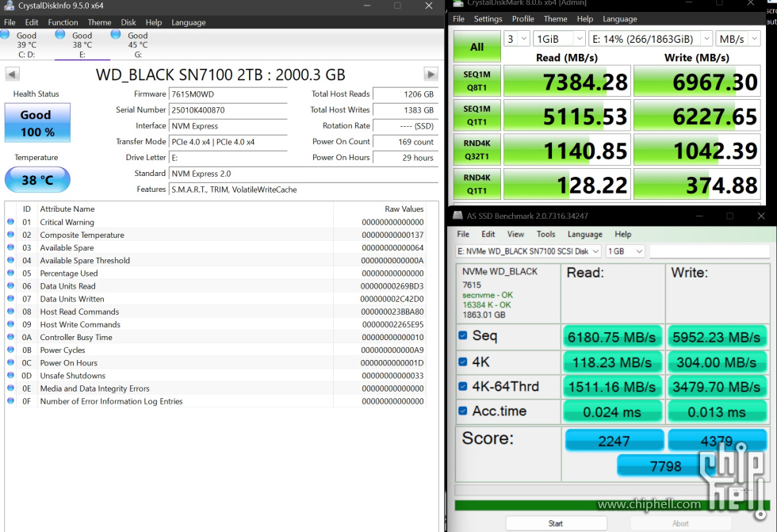The width and height of the screenshot is (777, 532).
Task: Click the CrystalDiskInfo title bar app icon
Action: 9,6
